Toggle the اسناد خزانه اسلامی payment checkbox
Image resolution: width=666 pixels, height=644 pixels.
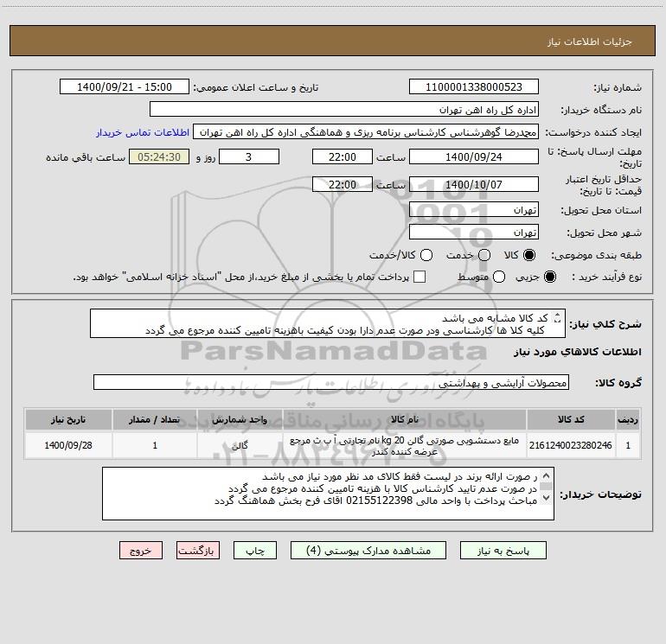(419, 277)
